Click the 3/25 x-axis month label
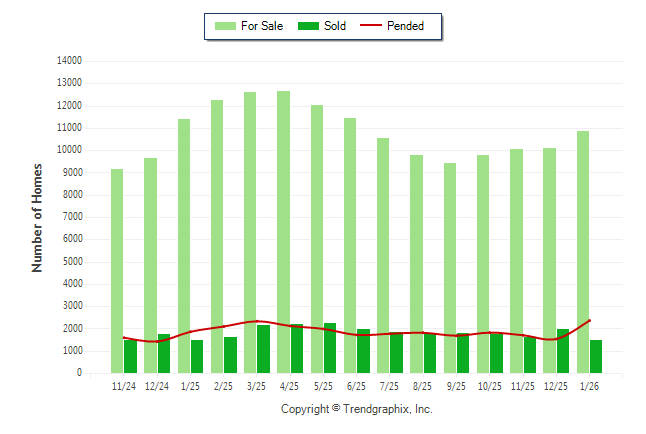Viewport: 646px width, 434px height. pos(257,386)
